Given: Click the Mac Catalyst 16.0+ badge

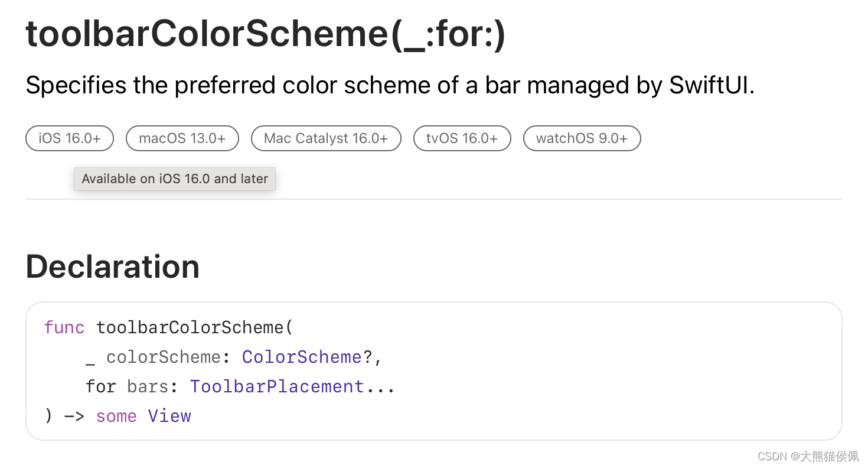Looking at the screenshot, I should click(x=326, y=138).
